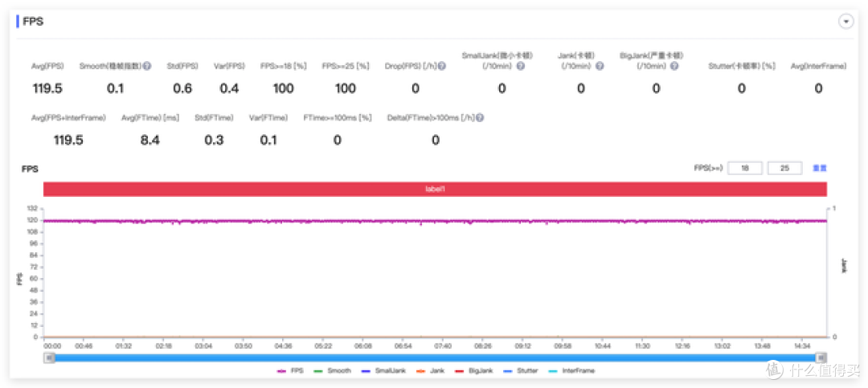
Task: Open help icon next to Delta(FTime)>100ms
Action: pos(480,118)
